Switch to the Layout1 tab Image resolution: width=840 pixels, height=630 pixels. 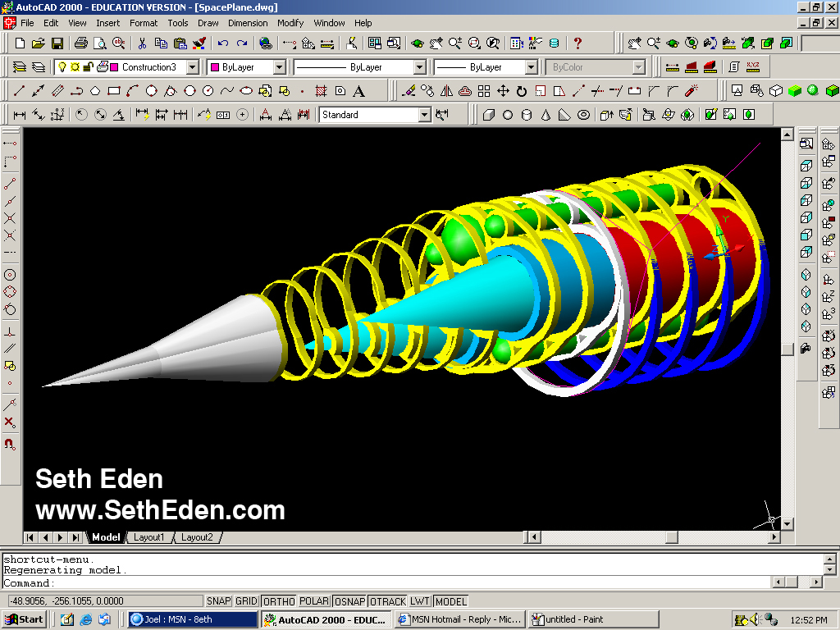[148, 537]
